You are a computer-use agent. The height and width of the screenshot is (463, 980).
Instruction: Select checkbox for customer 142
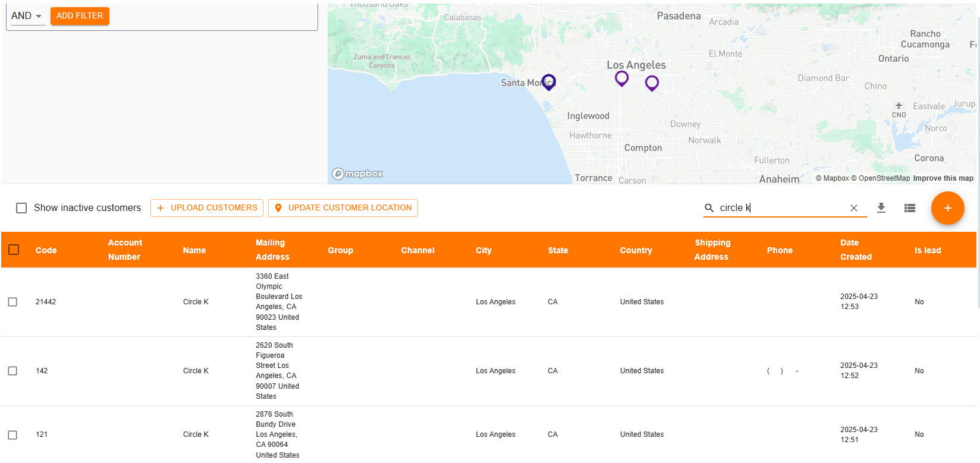pos(12,371)
